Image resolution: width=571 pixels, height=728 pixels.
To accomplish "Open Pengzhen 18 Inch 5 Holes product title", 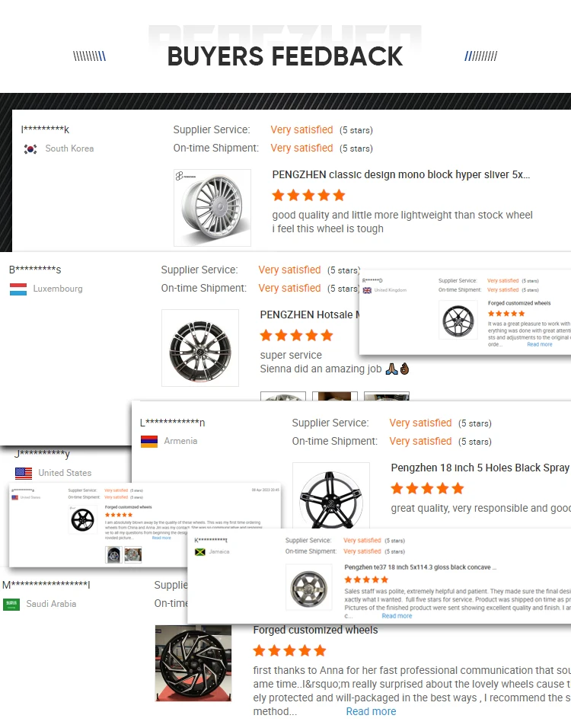I will [480, 468].
